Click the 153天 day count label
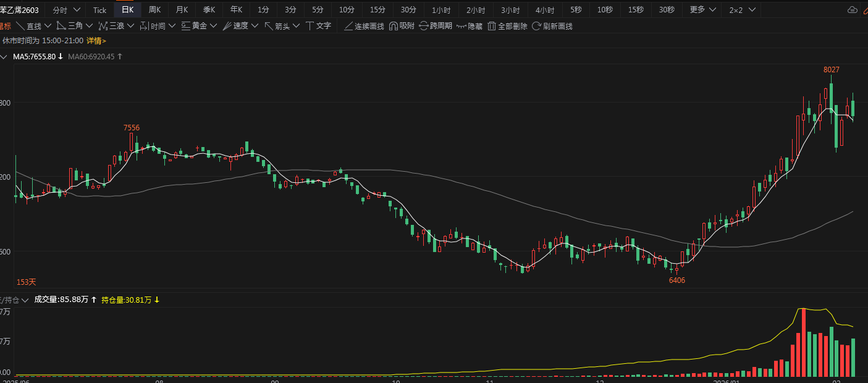This screenshot has height=383, width=868. [26, 282]
